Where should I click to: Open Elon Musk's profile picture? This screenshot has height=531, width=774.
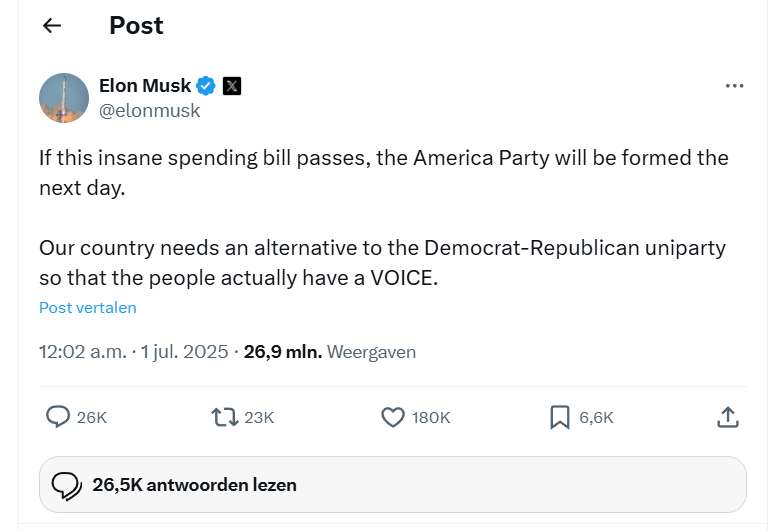[x=64, y=98]
